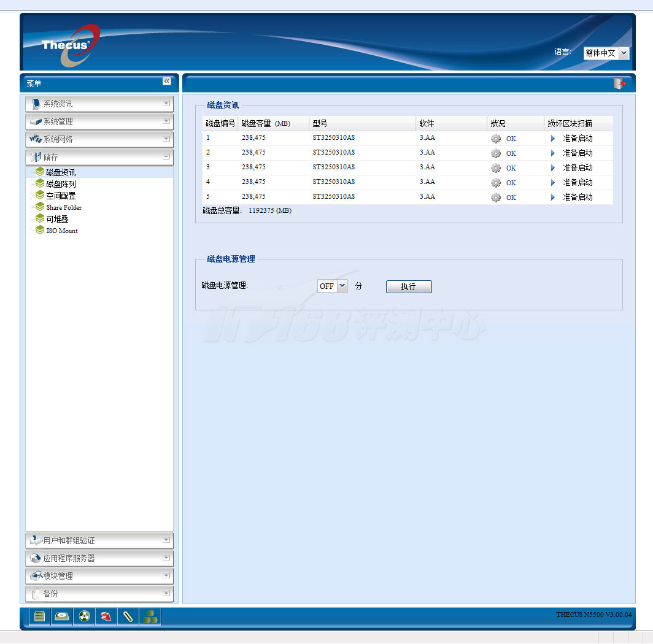Click the green server icon in bottom toolbar

tap(40, 616)
